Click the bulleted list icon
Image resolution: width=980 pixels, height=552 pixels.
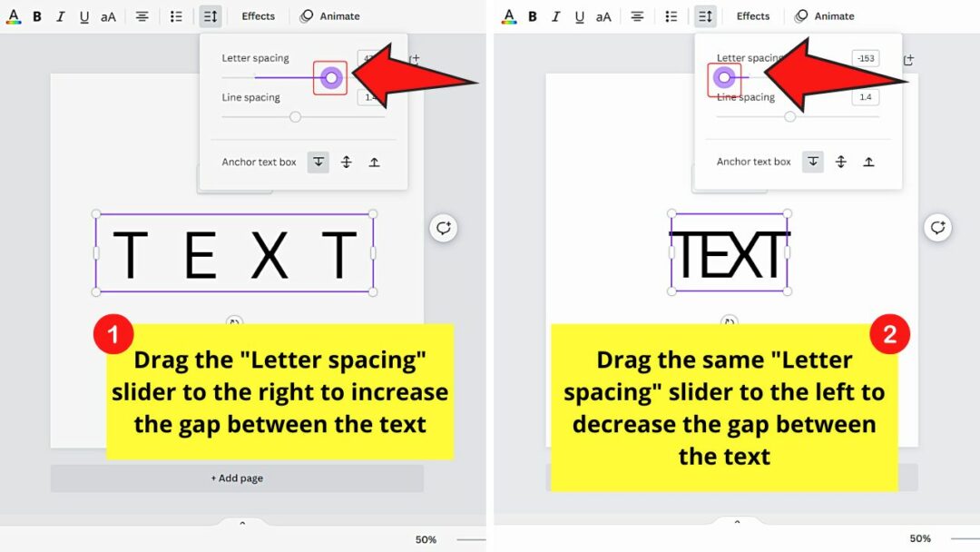176,15
